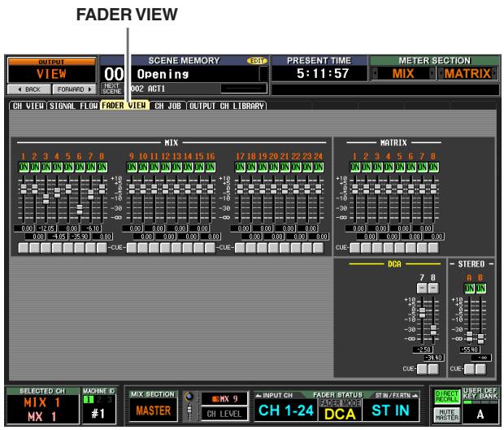Open the OUTPUT CH LIBRARY tab

pyautogui.click(x=227, y=106)
